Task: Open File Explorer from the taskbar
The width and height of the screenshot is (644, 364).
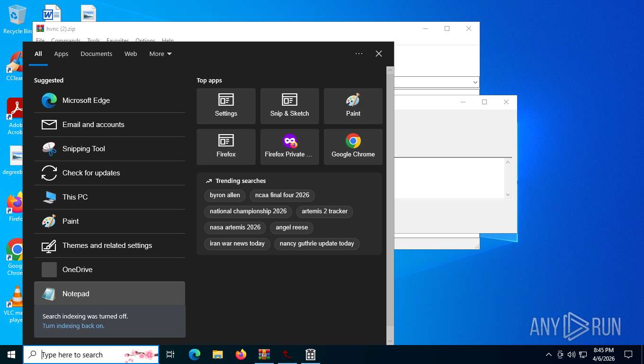Action: pyautogui.click(x=218, y=355)
